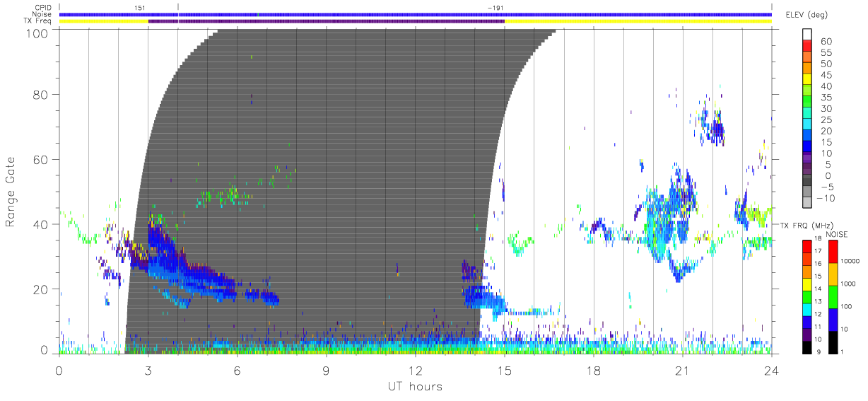This screenshot has height=401, width=868.
Task: Click the purple section of TX Freq strip
Action: (x=327, y=21)
